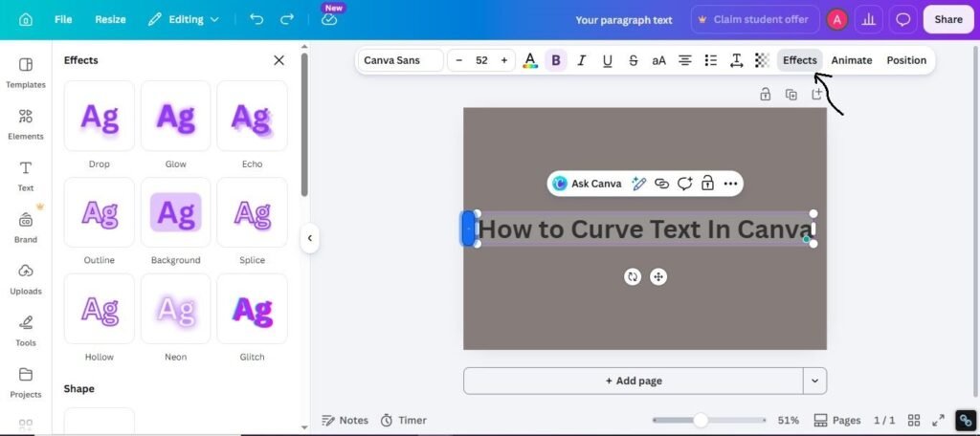Screen dimensions: 980x436
Task: Open the File menu
Action: click(x=63, y=19)
